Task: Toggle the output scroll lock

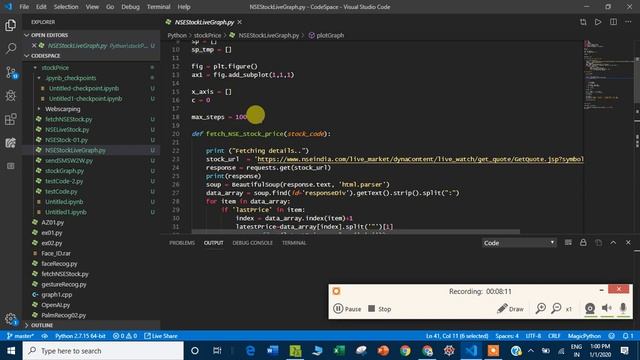Action: pyautogui.click(x=583, y=242)
